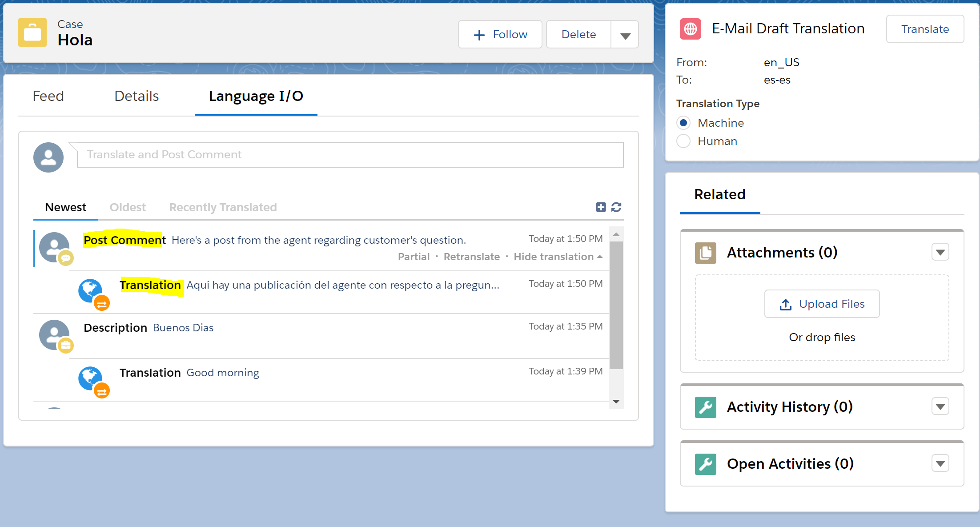Open the Attachments dropdown menu

pyautogui.click(x=940, y=253)
